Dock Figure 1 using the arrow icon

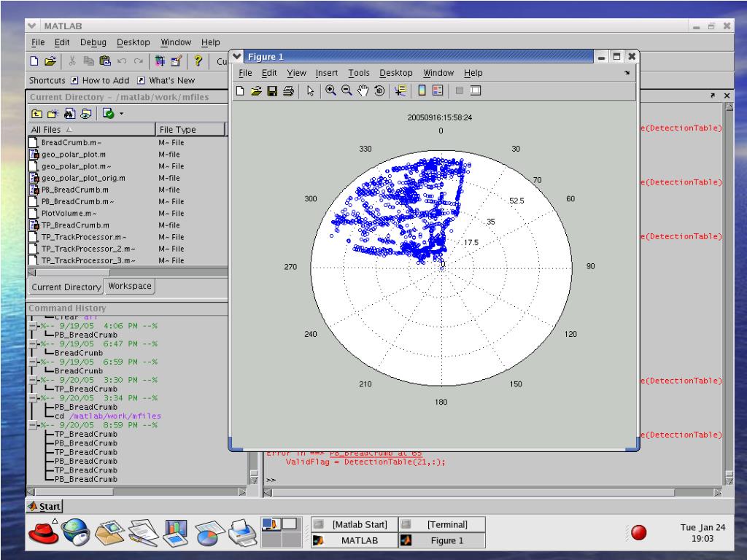(627, 73)
